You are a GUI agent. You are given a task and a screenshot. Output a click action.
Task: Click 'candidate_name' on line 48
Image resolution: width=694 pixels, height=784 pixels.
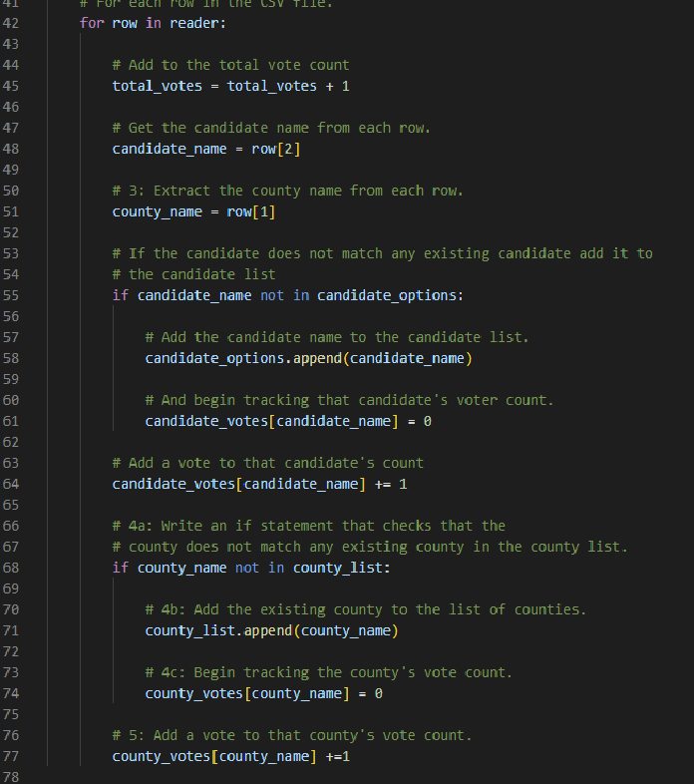coord(170,149)
